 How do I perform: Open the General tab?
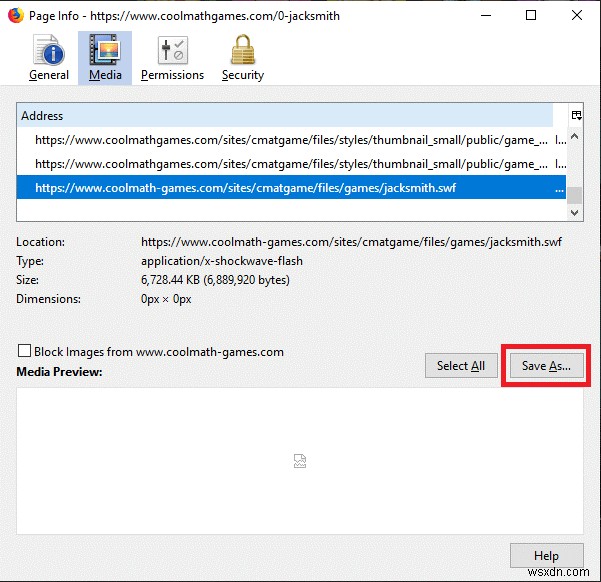[x=49, y=58]
